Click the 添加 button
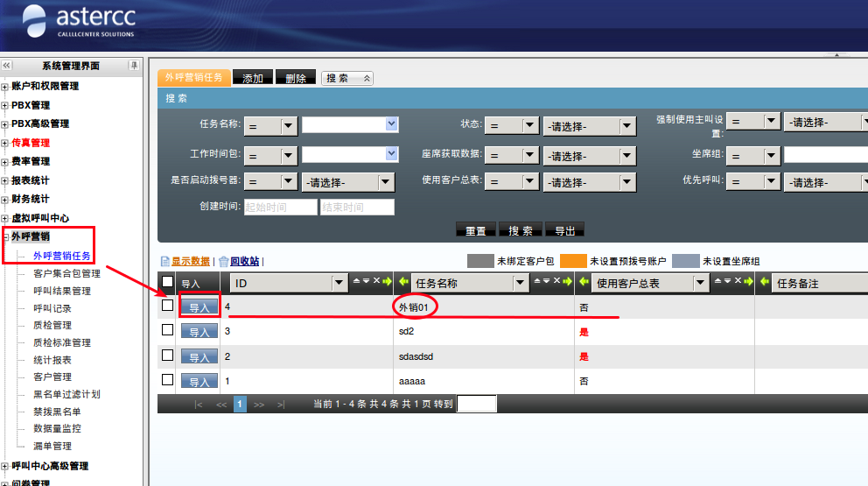Screen dimensions: 868x486 pos(253,78)
